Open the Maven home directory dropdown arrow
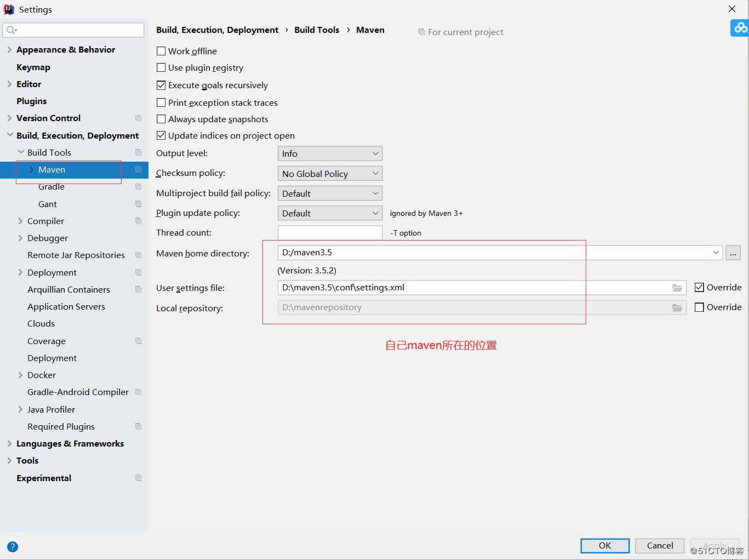 click(x=716, y=253)
